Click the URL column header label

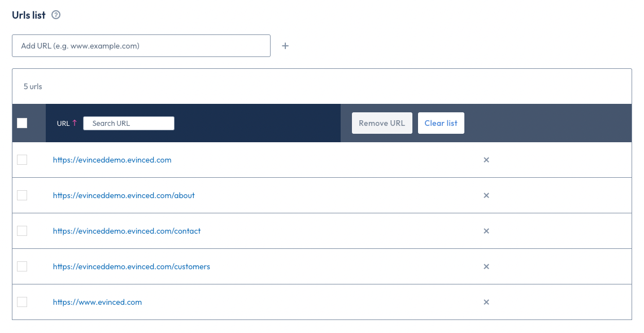click(63, 124)
